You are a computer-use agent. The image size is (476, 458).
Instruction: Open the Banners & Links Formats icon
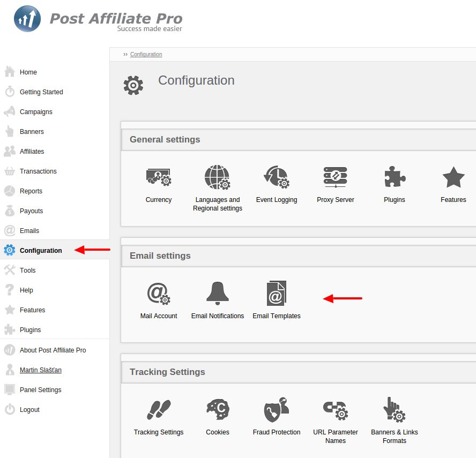point(395,409)
